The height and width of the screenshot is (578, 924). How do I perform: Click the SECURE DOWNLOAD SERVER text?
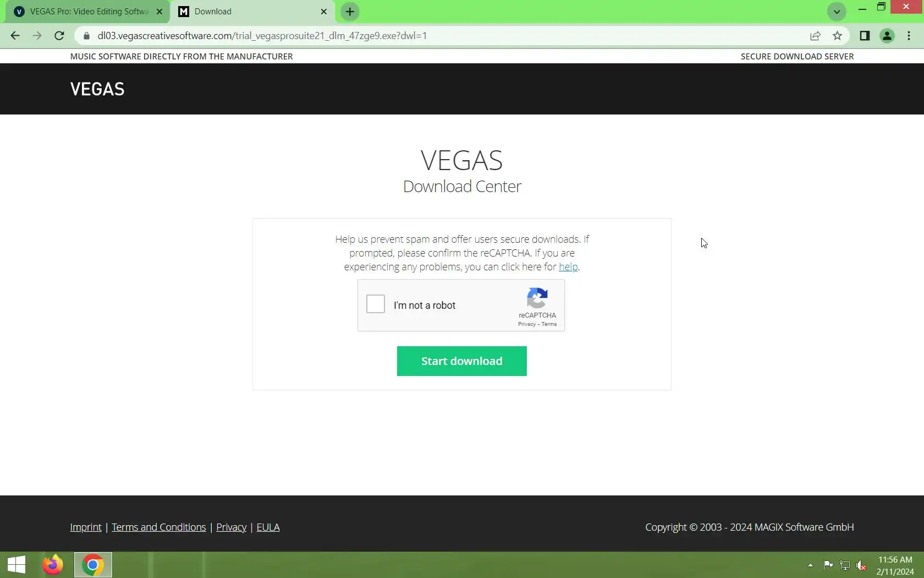797,56
